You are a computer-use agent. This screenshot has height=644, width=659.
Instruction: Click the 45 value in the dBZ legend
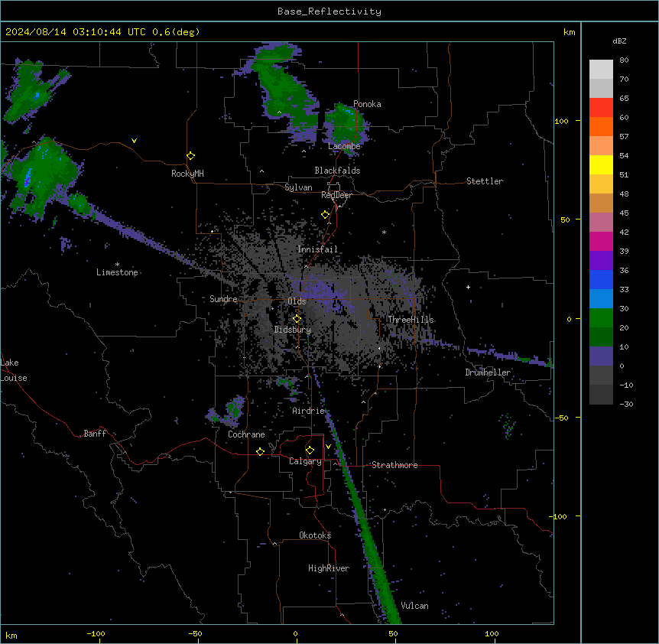(624, 213)
